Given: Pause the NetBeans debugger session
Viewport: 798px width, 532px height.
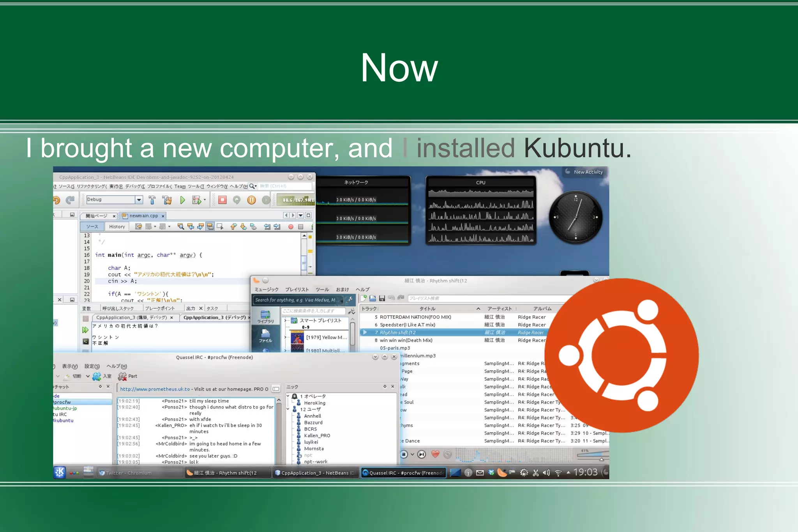Looking at the screenshot, I should pyautogui.click(x=252, y=200).
